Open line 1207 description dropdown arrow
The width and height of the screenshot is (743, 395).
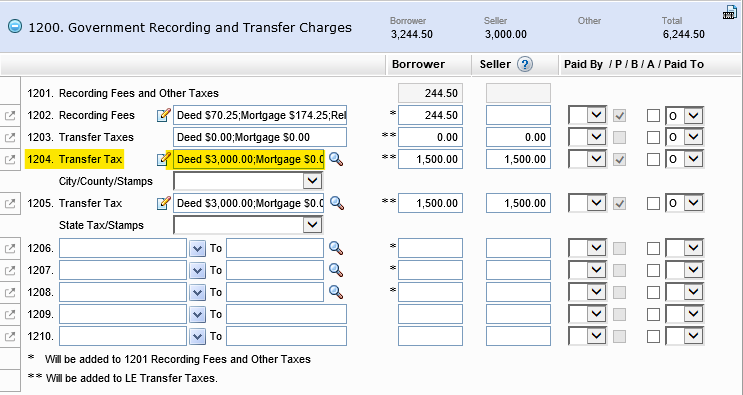click(197, 270)
